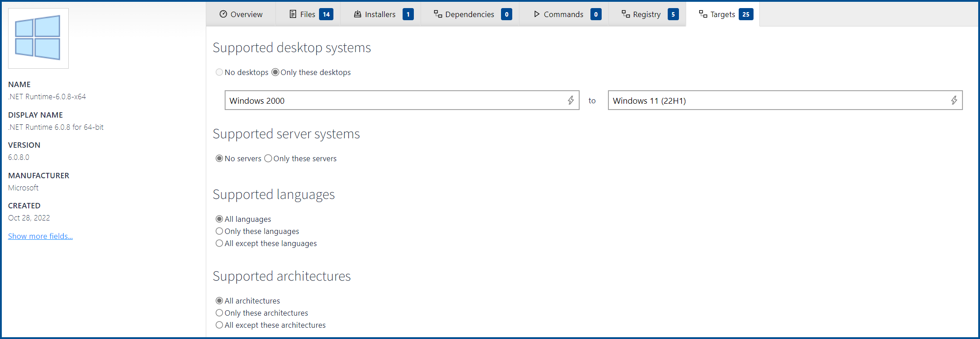The image size is (980, 339).
Task: Click the Dependencies tab tree icon
Action: point(438,14)
